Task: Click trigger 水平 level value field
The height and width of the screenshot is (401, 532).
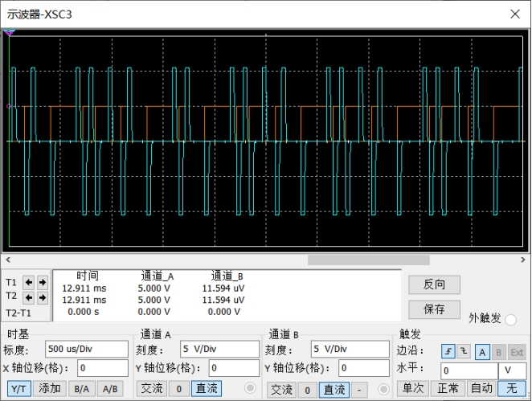Action: click(469, 370)
